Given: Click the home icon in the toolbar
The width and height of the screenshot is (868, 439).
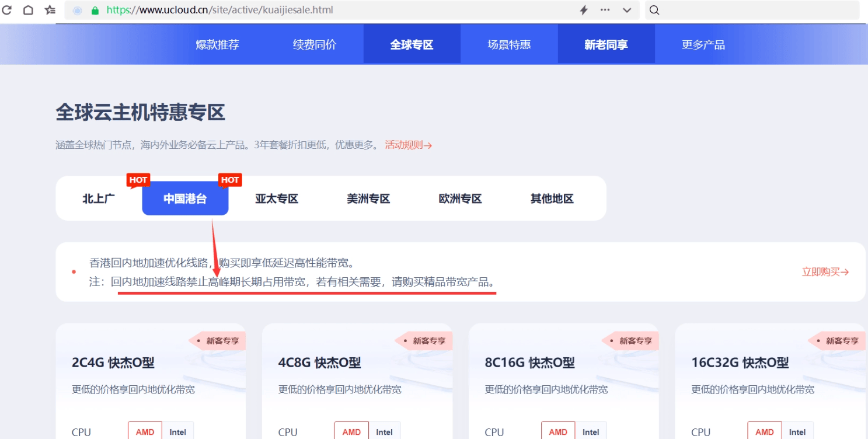Looking at the screenshot, I should click(28, 10).
